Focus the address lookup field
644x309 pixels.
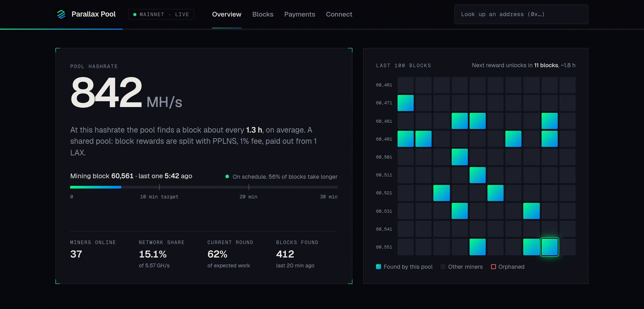click(x=521, y=14)
